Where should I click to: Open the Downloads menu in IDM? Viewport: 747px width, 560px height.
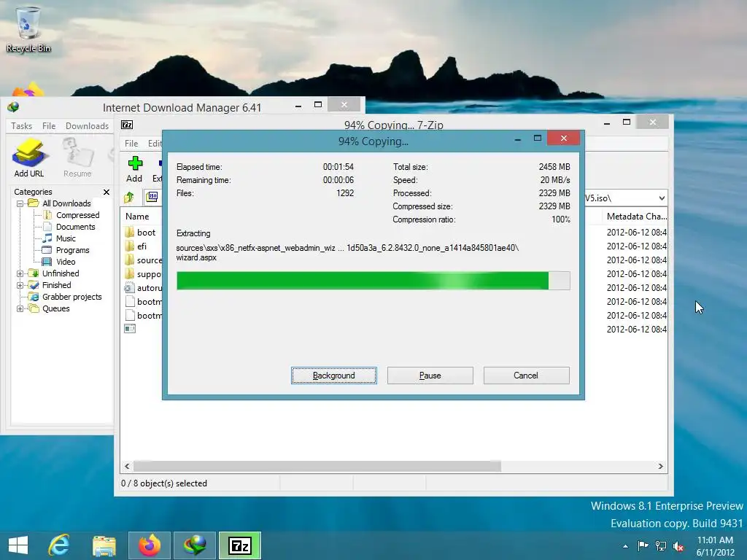(88, 125)
